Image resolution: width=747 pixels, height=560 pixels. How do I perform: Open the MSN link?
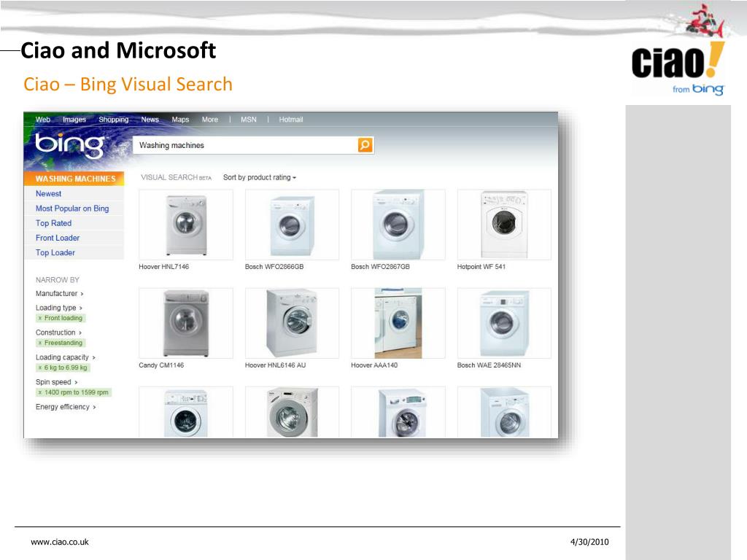(x=249, y=120)
